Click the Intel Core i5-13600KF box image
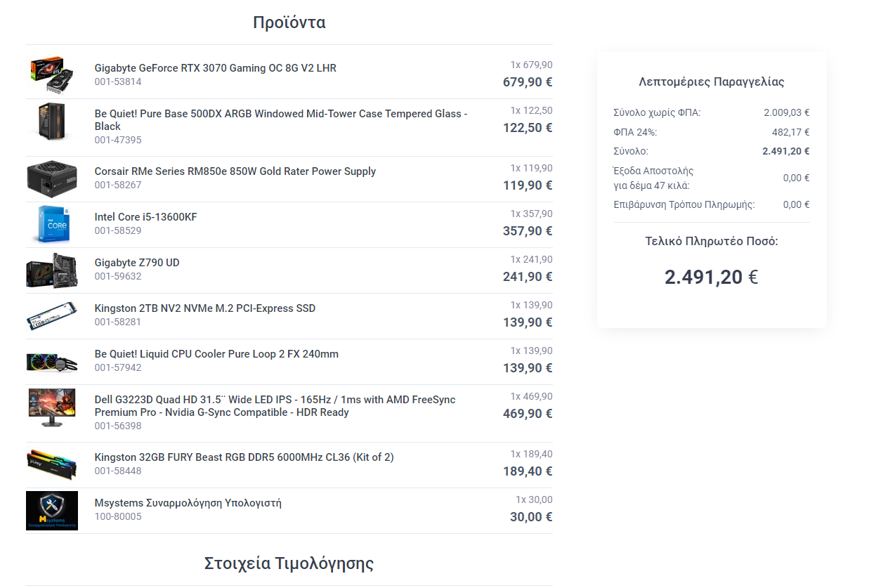 coord(52,225)
